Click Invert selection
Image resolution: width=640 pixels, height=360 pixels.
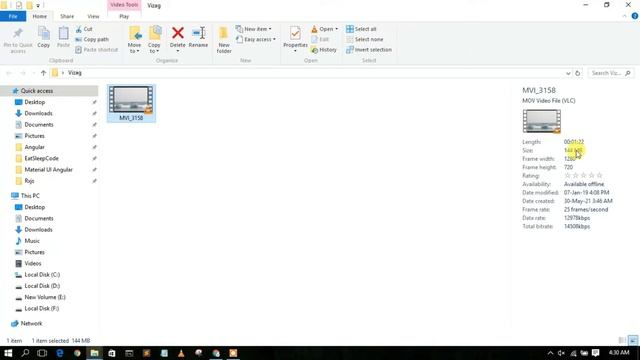point(369,49)
